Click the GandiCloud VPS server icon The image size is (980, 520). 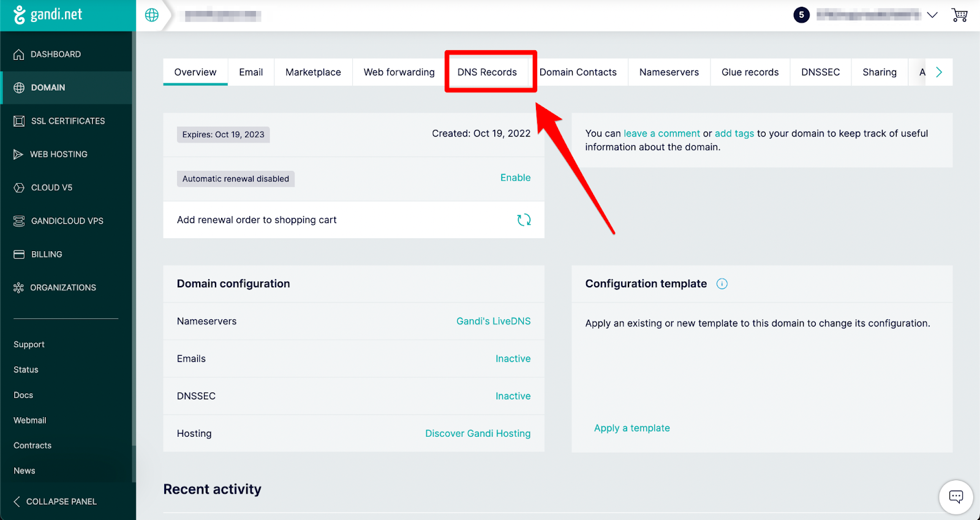[x=19, y=221]
